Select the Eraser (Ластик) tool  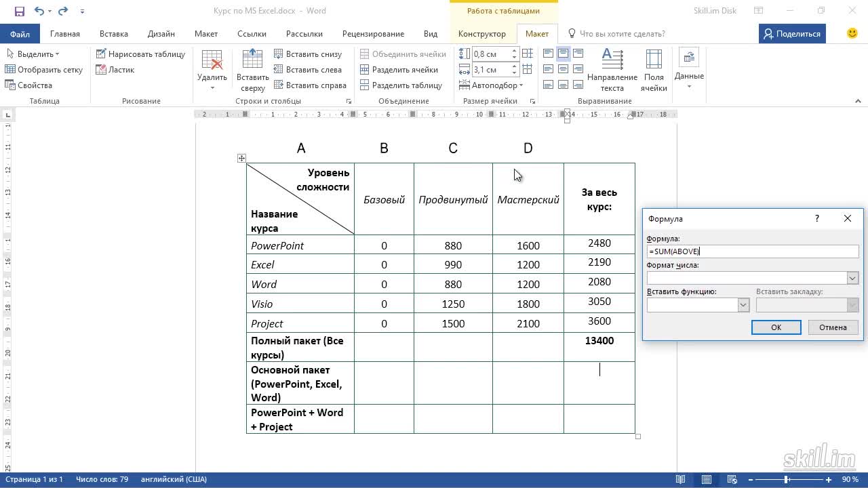coord(115,69)
